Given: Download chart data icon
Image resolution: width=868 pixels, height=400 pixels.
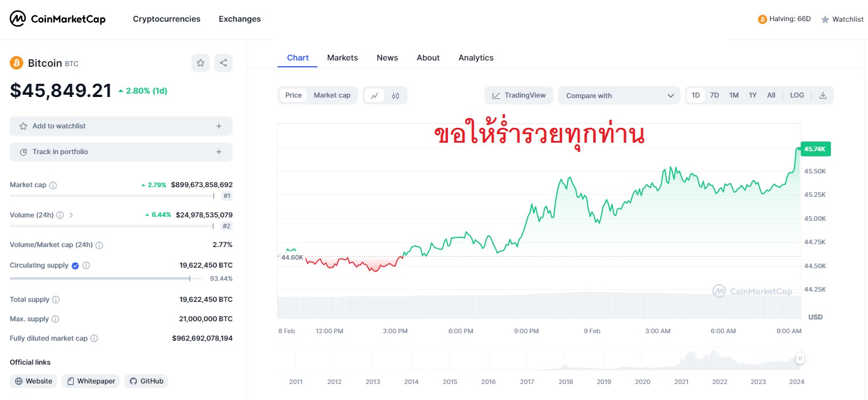Looking at the screenshot, I should 822,95.
